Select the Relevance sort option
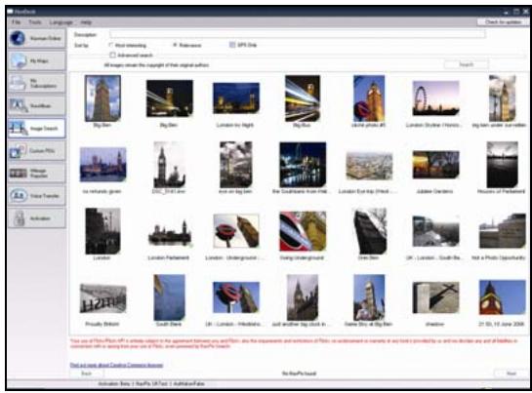This screenshot has height=393, width=532. coord(187,45)
